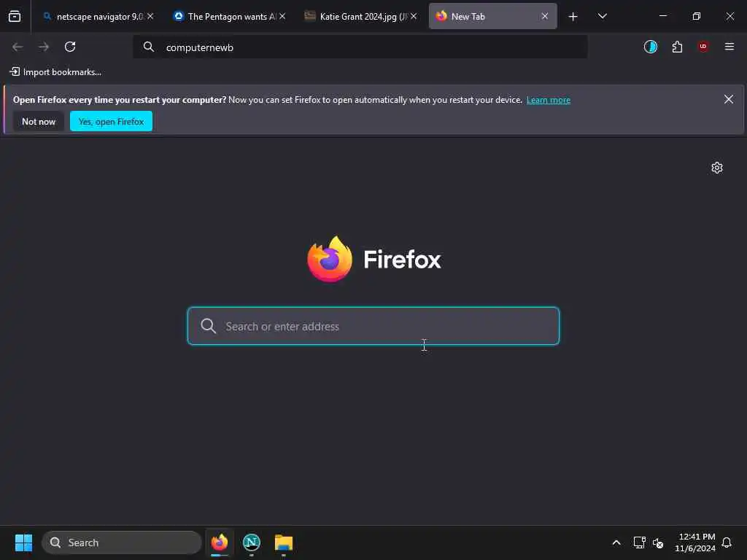The width and height of the screenshot is (747, 560).
Task: Open New Tab personalize gear icon
Action: coord(717,168)
